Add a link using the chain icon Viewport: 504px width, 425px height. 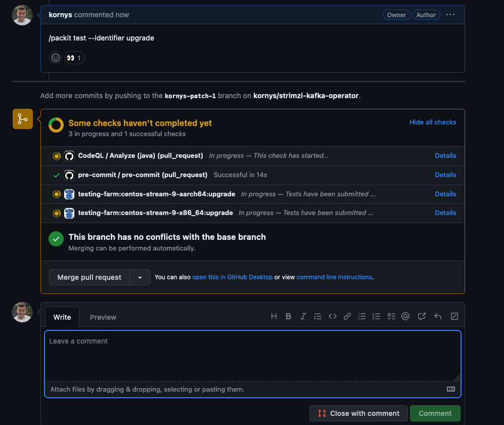(x=347, y=317)
